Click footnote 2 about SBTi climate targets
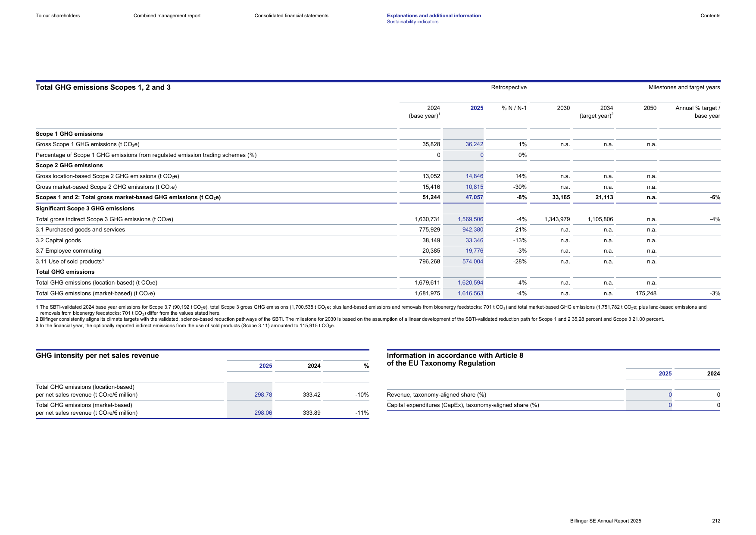 [x=350, y=319]
